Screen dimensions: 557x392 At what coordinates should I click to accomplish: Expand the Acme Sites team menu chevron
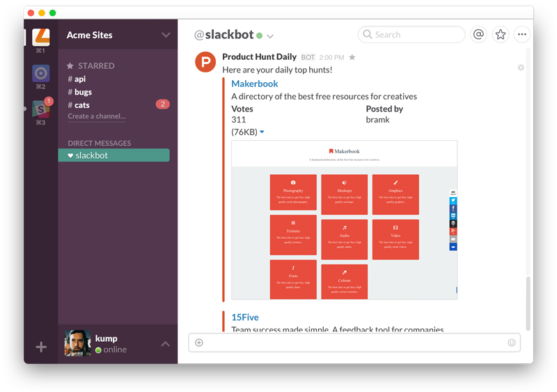pos(166,35)
